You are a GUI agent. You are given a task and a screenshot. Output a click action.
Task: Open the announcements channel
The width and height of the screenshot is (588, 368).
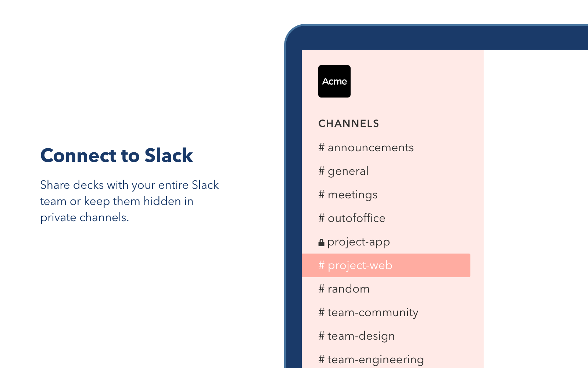pyautogui.click(x=366, y=148)
